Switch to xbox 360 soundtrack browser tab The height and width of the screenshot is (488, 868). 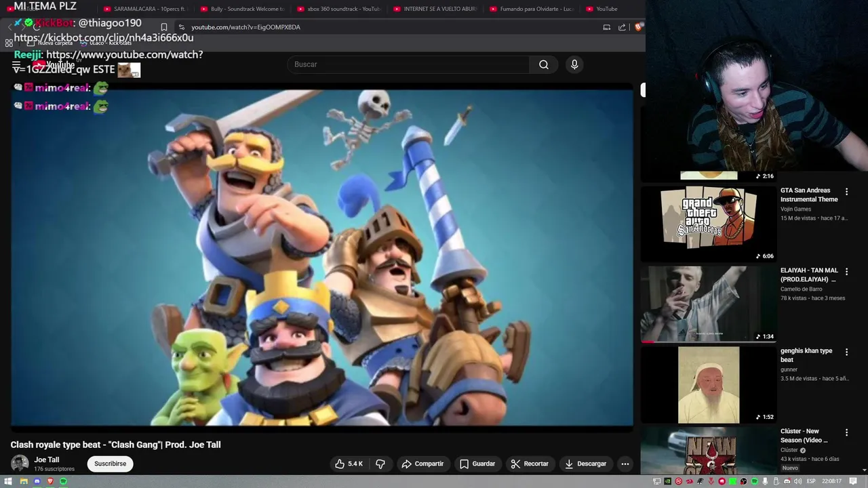pos(338,9)
